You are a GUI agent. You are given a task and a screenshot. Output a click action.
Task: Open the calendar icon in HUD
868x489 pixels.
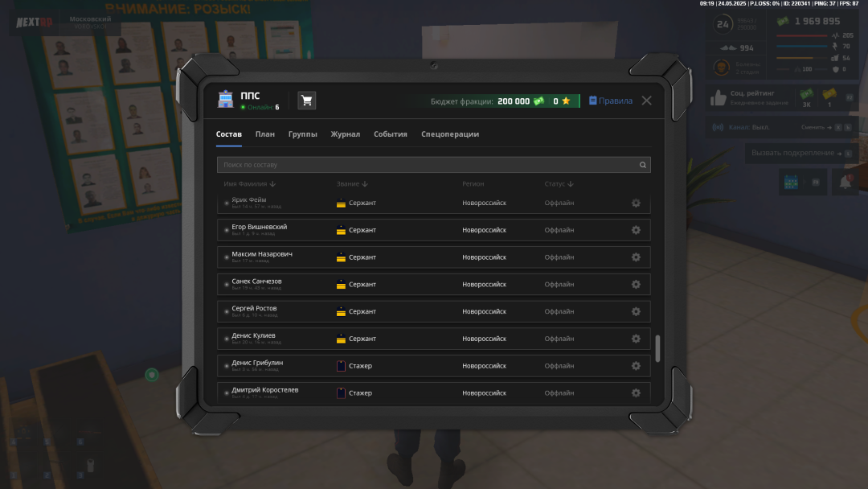tap(790, 183)
